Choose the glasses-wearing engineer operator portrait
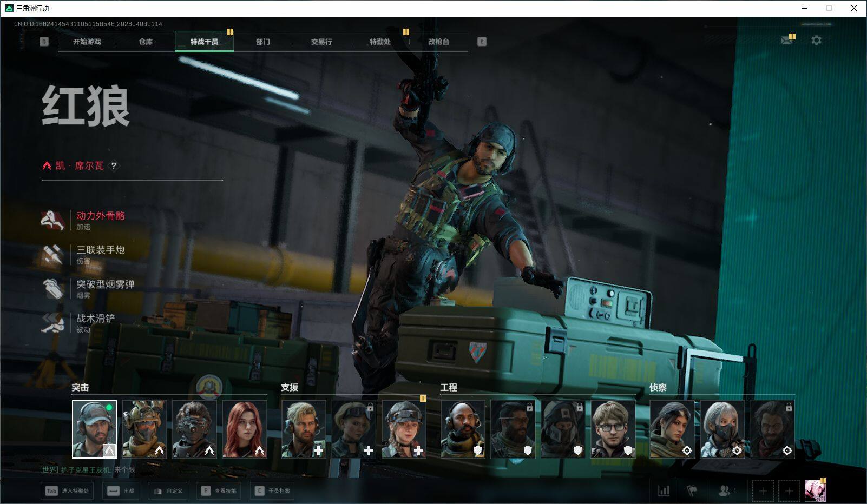Image resolution: width=867 pixels, height=504 pixels. click(x=613, y=429)
